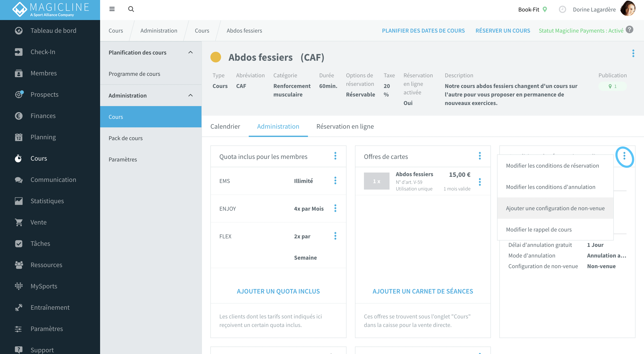This screenshot has height=354, width=644.
Task: Click the yellow course color circle
Action: pyautogui.click(x=216, y=57)
